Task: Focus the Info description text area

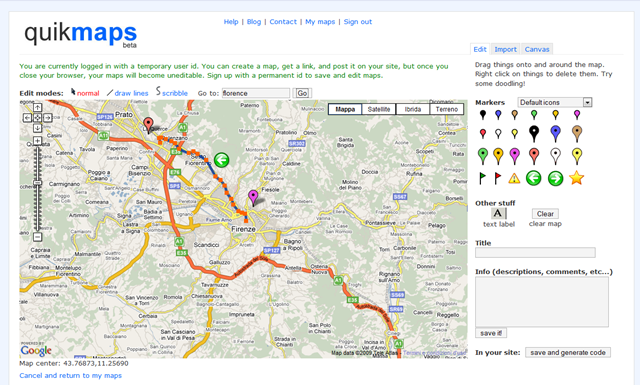Action: tap(542, 302)
